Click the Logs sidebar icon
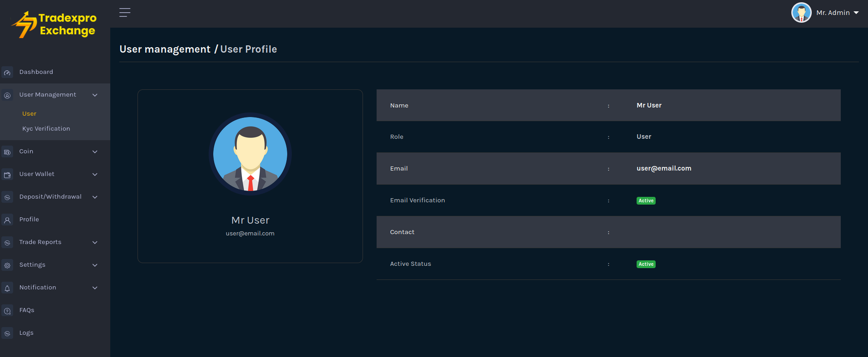Viewport: 868px width, 357px height. (7, 333)
